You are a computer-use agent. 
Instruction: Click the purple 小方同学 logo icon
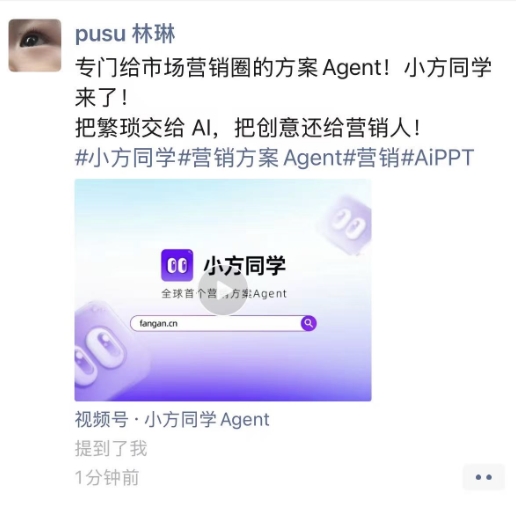click(x=177, y=265)
